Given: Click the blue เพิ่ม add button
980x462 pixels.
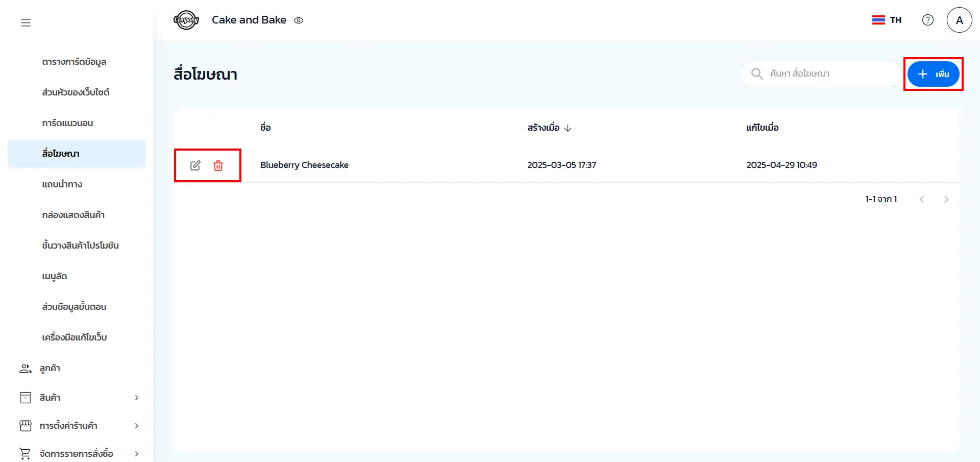Looking at the screenshot, I should point(933,74).
